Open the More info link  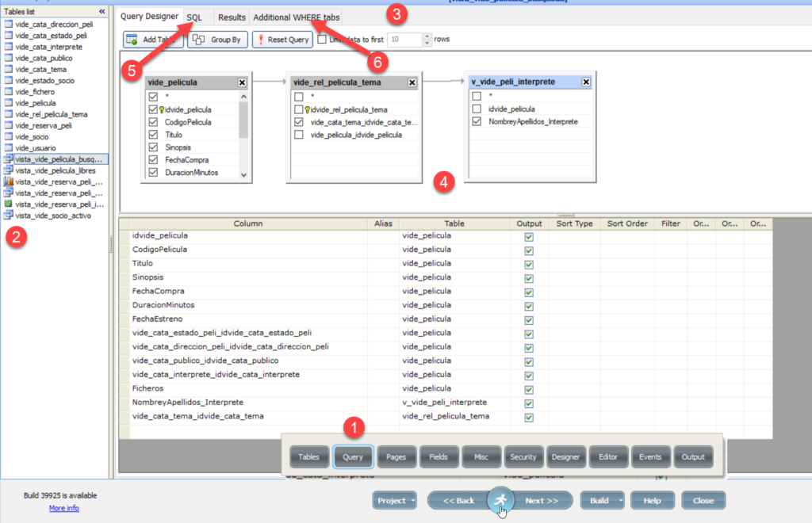click(x=63, y=508)
